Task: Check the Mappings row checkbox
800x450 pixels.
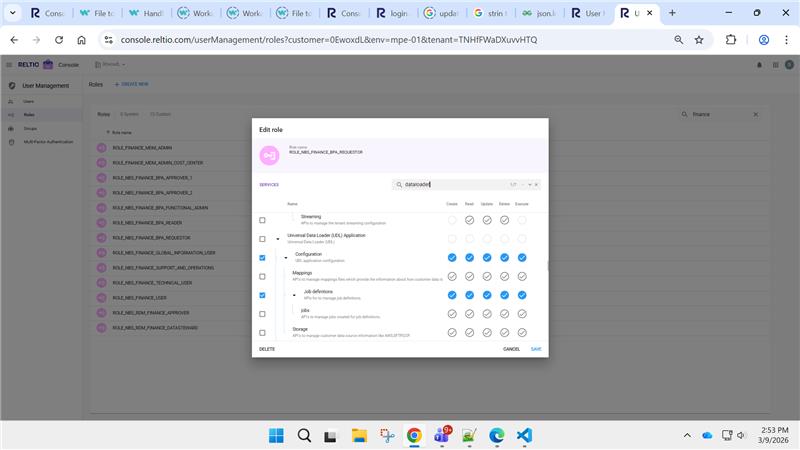Action: tap(262, 277)
